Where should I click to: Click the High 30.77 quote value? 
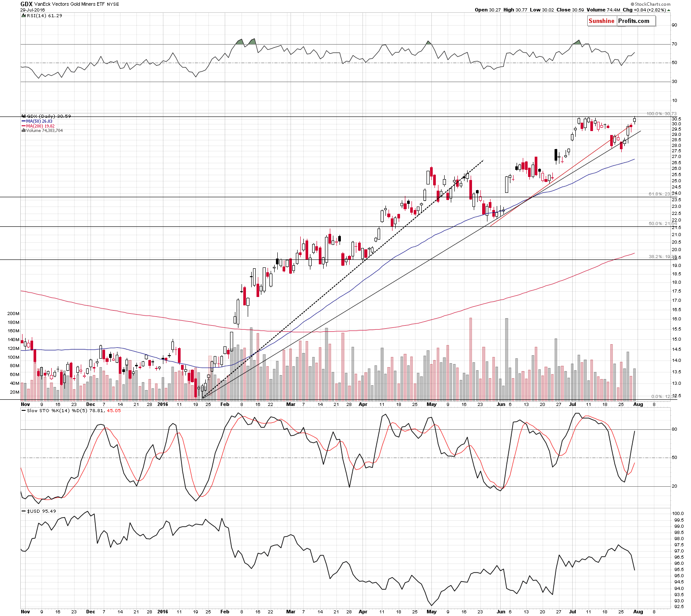[x=515, y=10]
